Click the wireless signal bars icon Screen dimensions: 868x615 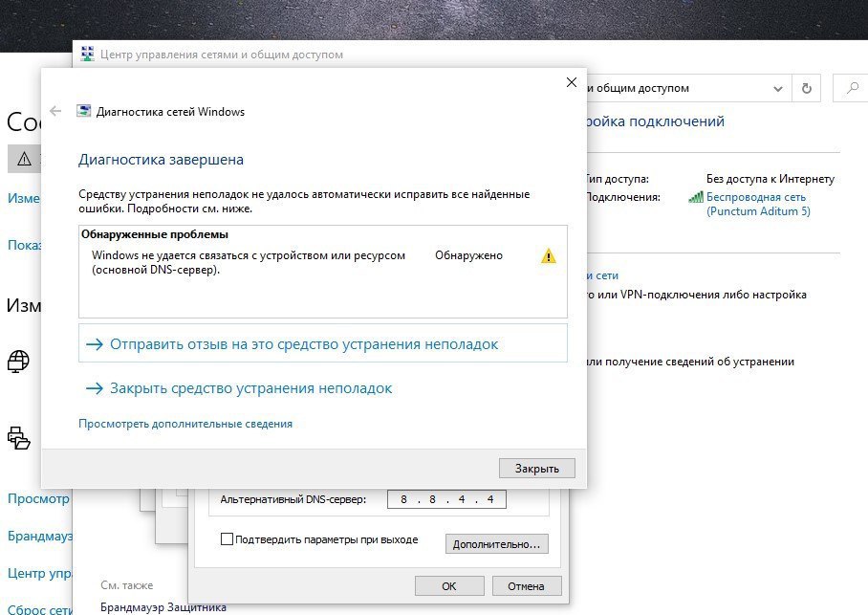(696, 197)
